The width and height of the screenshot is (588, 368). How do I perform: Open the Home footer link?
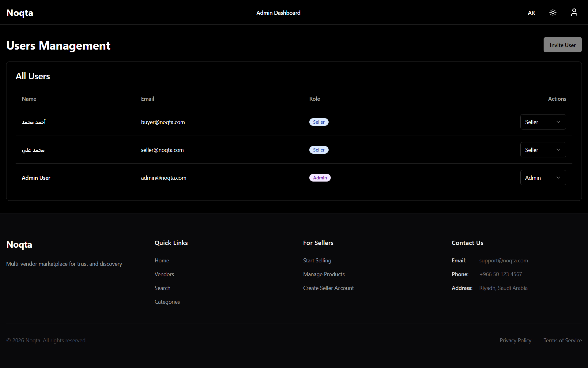point(162,260)
